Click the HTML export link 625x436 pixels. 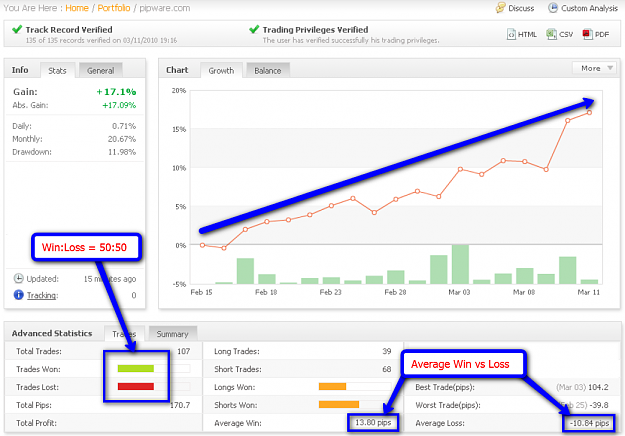[527, 35]
